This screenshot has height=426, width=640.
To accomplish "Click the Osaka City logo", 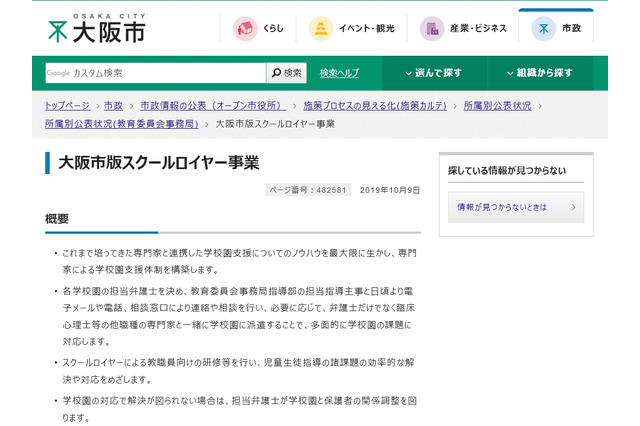I will [97, 28].
